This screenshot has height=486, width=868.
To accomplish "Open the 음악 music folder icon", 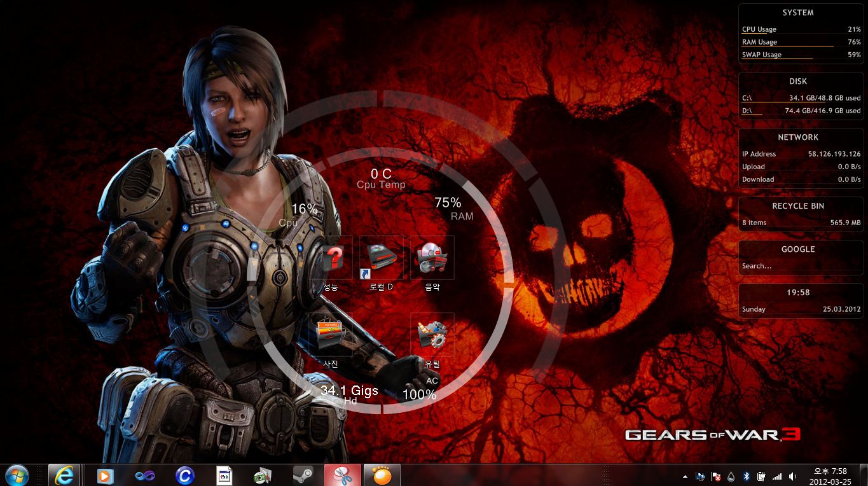I will [432, 263].
